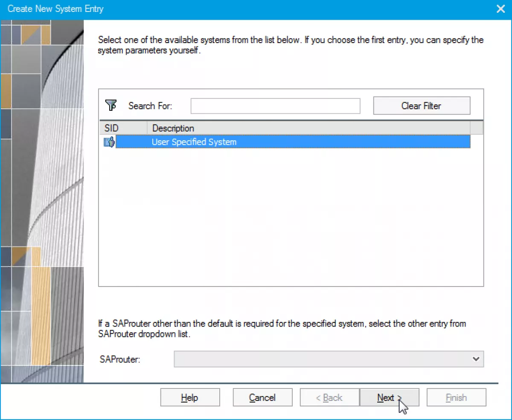Sort by the SID column header
512x420 pixels.
(x=124, y=128)
